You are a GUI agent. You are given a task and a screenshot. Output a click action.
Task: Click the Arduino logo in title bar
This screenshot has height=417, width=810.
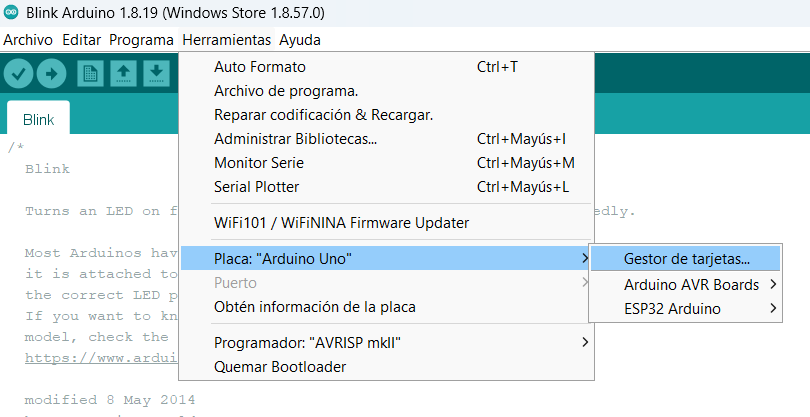(x=11, y=12)
